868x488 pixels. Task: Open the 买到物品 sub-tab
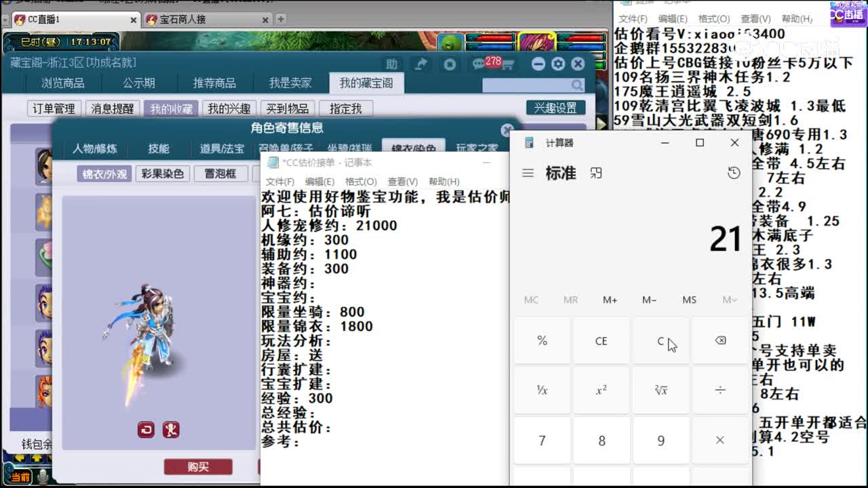click(287, 108)
